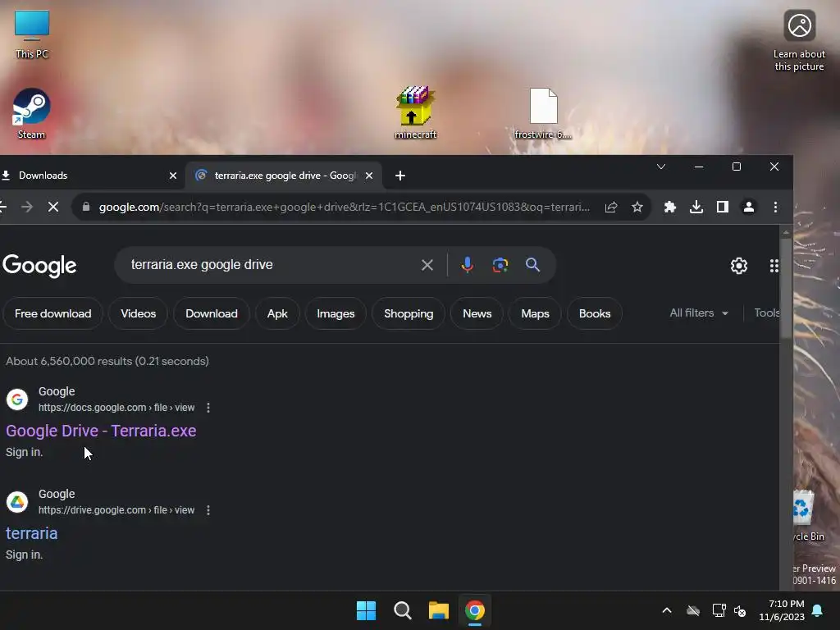Switch to News results
840x630 pixels.
click(x=477, y=313)
